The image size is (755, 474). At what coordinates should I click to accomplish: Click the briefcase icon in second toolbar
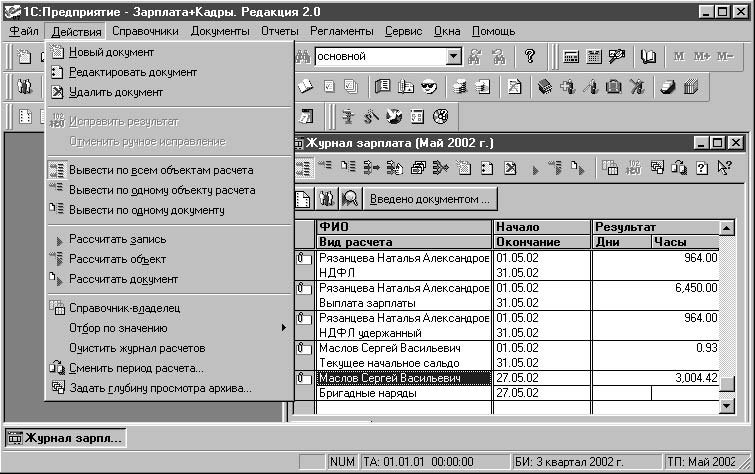coord(613,87)
